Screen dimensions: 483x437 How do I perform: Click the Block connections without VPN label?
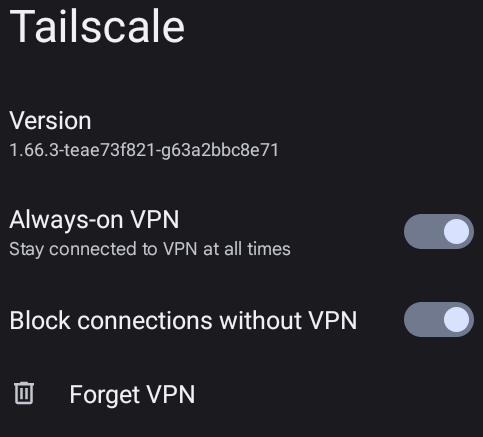pos(183,320)
